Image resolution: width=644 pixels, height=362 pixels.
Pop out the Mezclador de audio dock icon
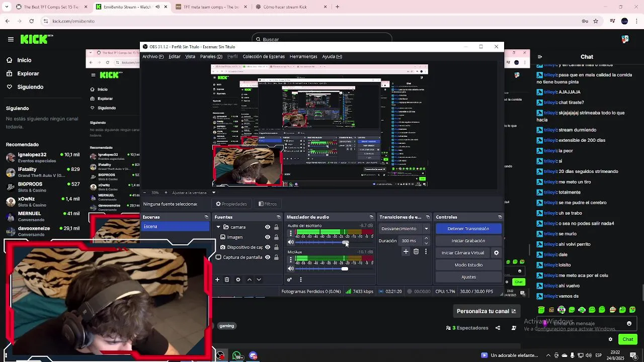[371, 217]
